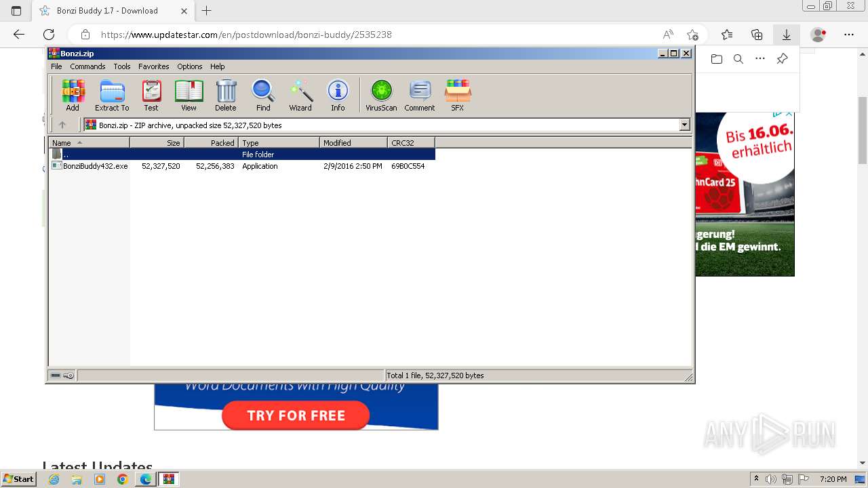This screenshot has height=488, width=868.
Task: Open the Find magnifier tool
Action: pos(263,95)
